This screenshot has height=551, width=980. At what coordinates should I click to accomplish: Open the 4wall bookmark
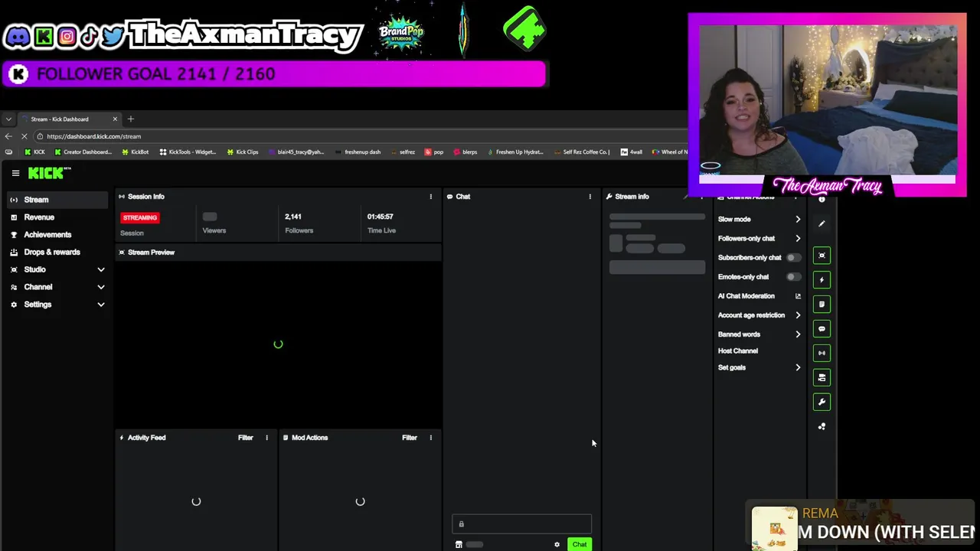click(632, 152)
